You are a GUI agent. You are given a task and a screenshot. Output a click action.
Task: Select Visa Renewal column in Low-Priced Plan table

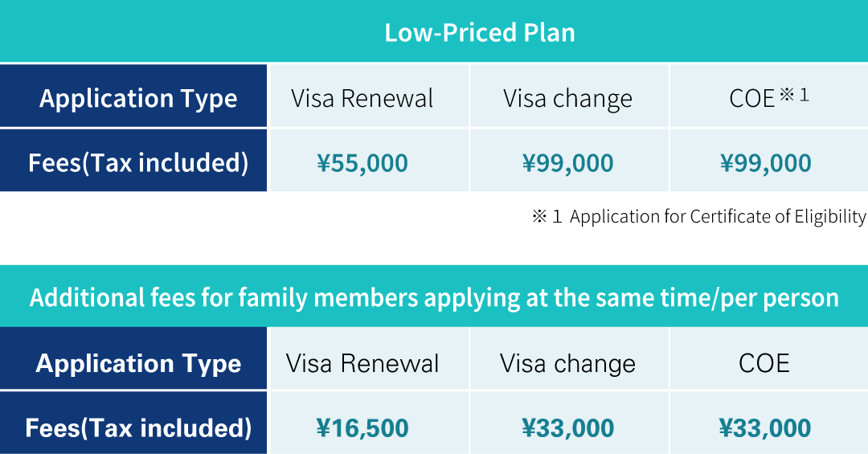[362, 99]
